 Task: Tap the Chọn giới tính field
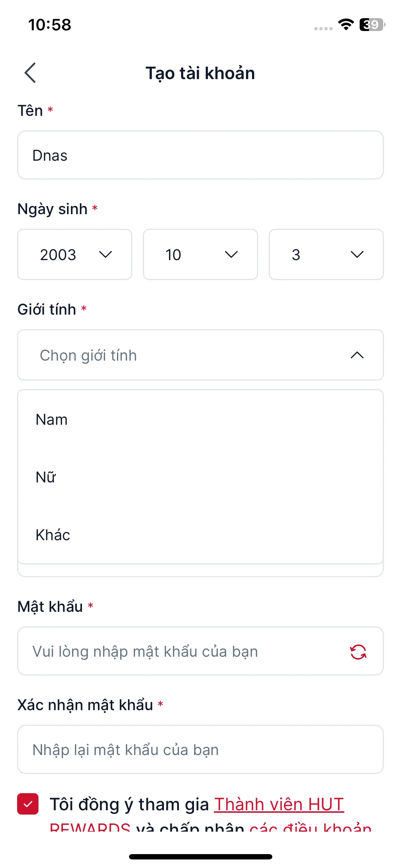(178, 355)
